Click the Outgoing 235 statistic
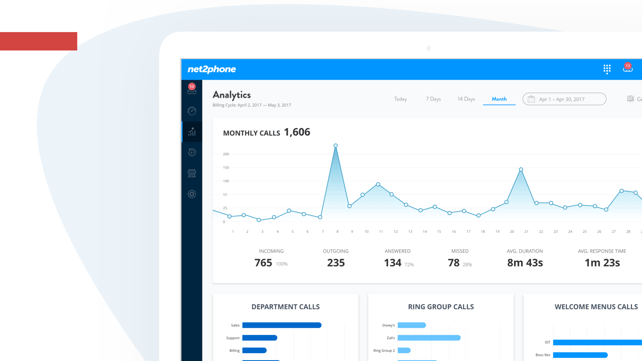 336,259
